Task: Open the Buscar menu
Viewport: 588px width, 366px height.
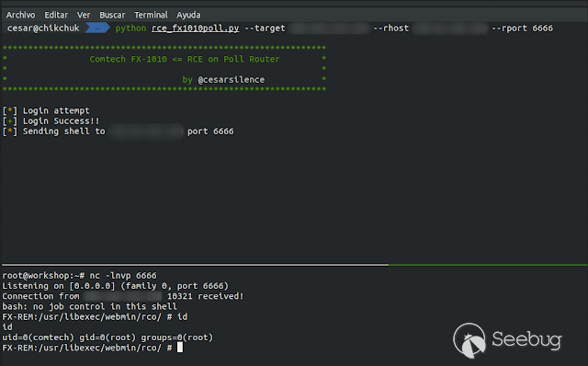Action: pyautogui.click(x=112, y=15)
